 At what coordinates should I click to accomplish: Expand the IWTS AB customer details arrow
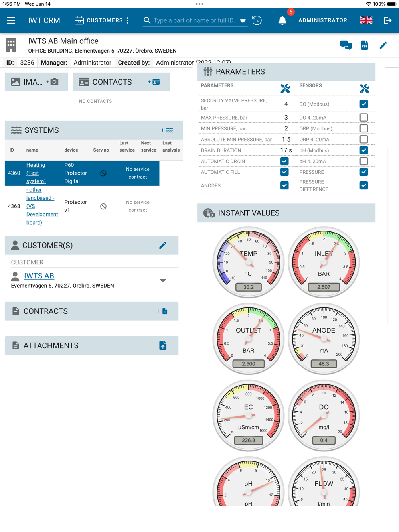point(163,280)
